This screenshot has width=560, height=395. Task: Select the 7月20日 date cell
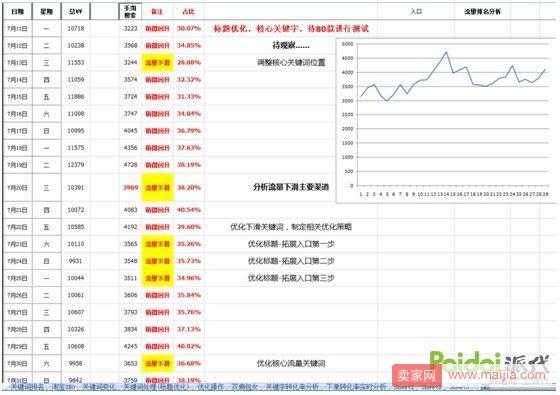[18, 188]
